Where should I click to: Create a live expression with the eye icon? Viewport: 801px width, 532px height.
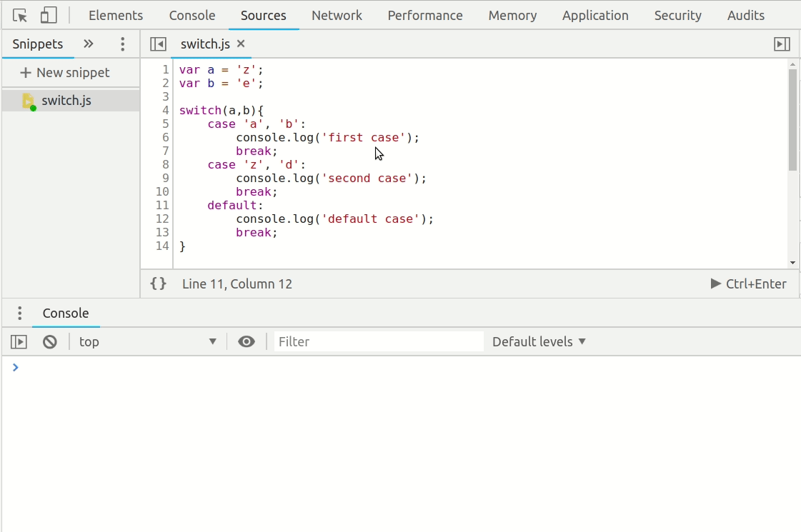247,341
